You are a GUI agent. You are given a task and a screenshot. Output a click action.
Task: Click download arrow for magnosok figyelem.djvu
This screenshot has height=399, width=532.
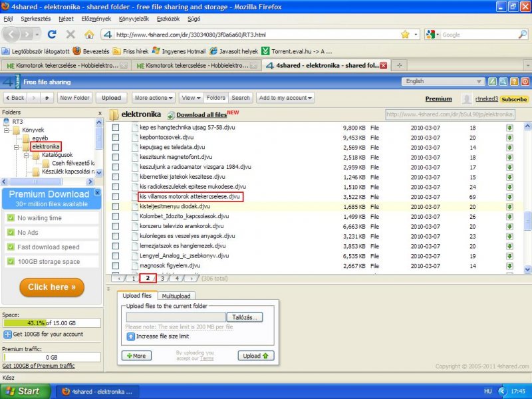click(x=509, y=266)
